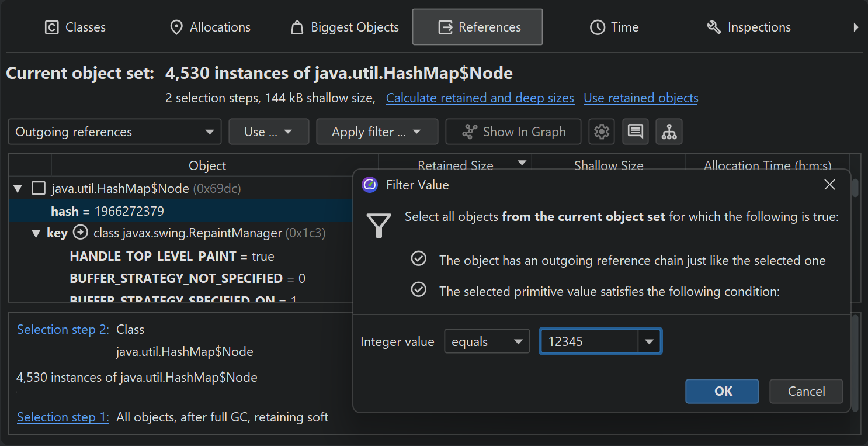Click Show In Graph button
The height and width of the screenshot is (446, 868).
[513, 132]
